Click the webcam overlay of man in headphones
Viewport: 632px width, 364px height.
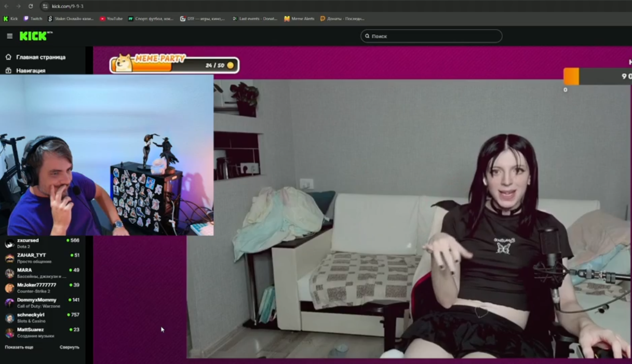pos(106,155)
